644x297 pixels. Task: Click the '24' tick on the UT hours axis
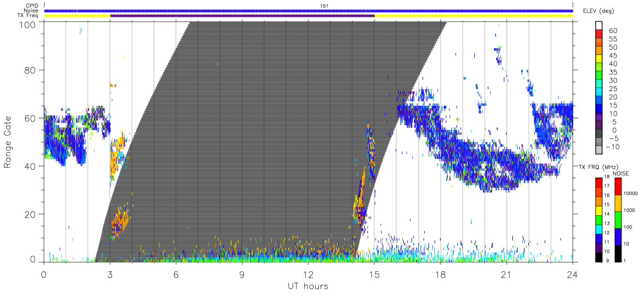pyautogui.click(x=573, y=274)
